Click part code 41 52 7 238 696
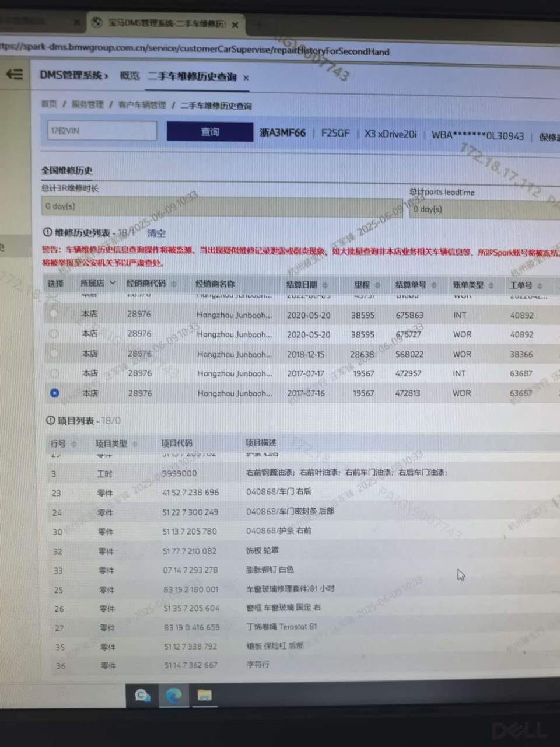560x747 pixels. 190,493
